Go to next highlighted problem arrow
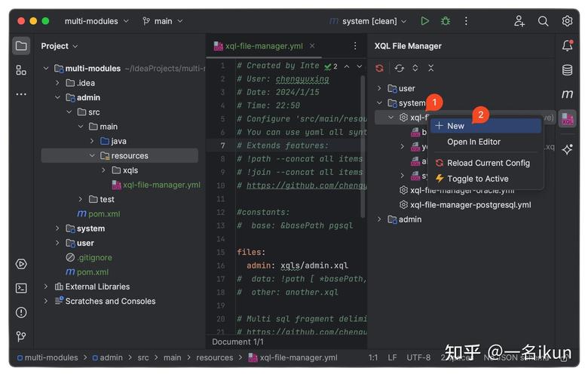 coord(360,66)
